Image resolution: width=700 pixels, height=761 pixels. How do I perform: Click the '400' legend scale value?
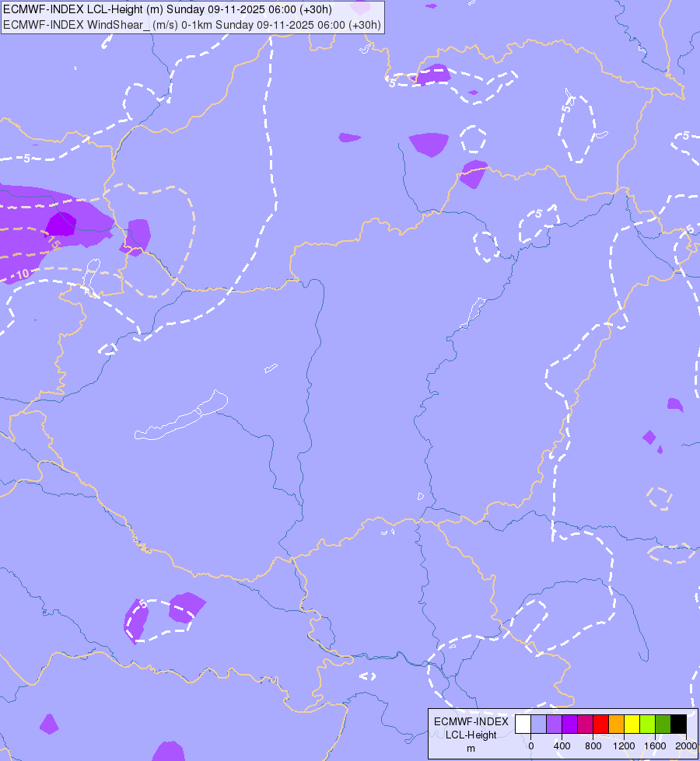point(562,746)
